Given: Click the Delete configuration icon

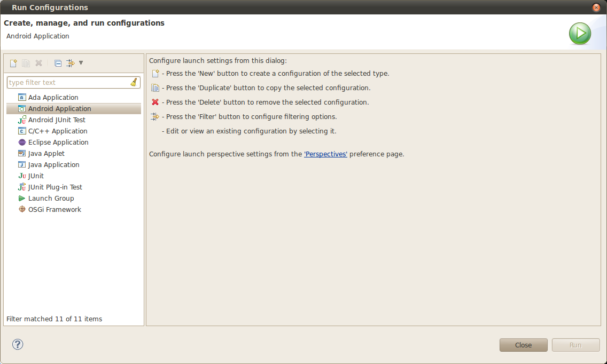Looking at the screenshot, I should (38, 63).
